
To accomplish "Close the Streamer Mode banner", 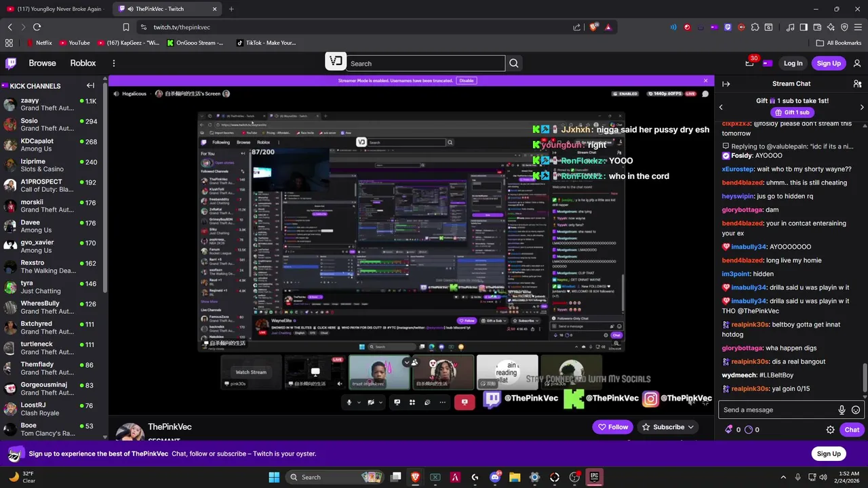I will [705, 81].
